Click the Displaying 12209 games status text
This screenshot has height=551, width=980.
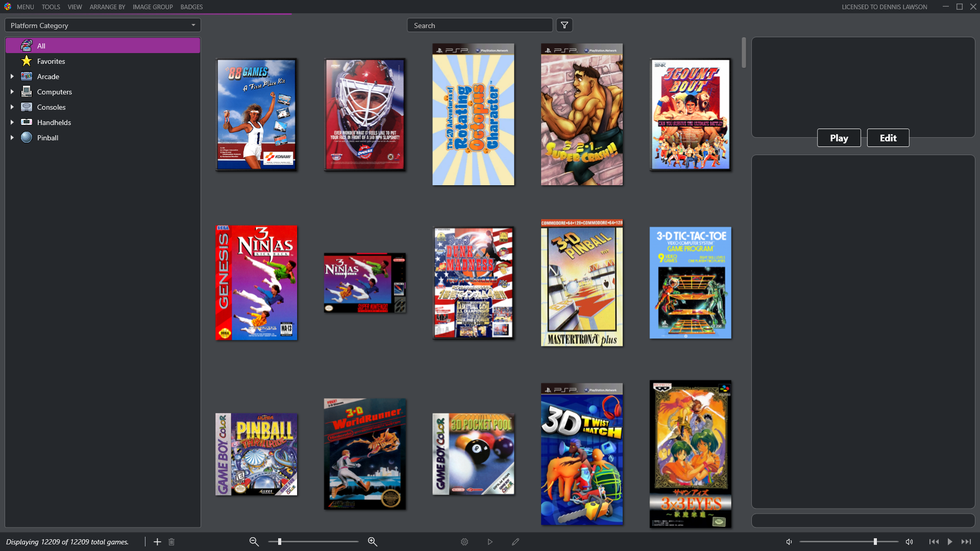pos(67,542)
